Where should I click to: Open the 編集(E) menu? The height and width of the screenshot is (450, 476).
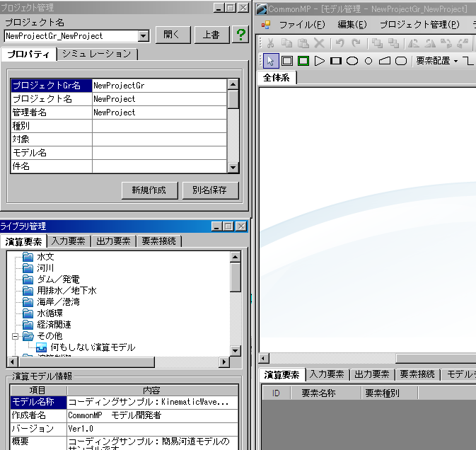(x=352, y=25)
